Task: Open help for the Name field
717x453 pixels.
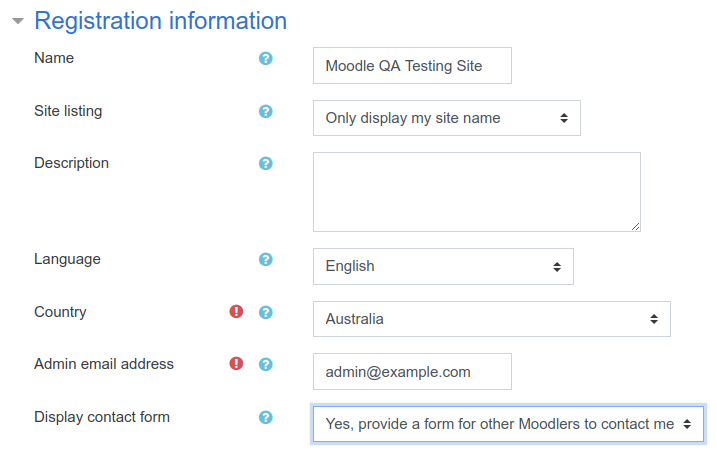Action: [x=266, y=59]
